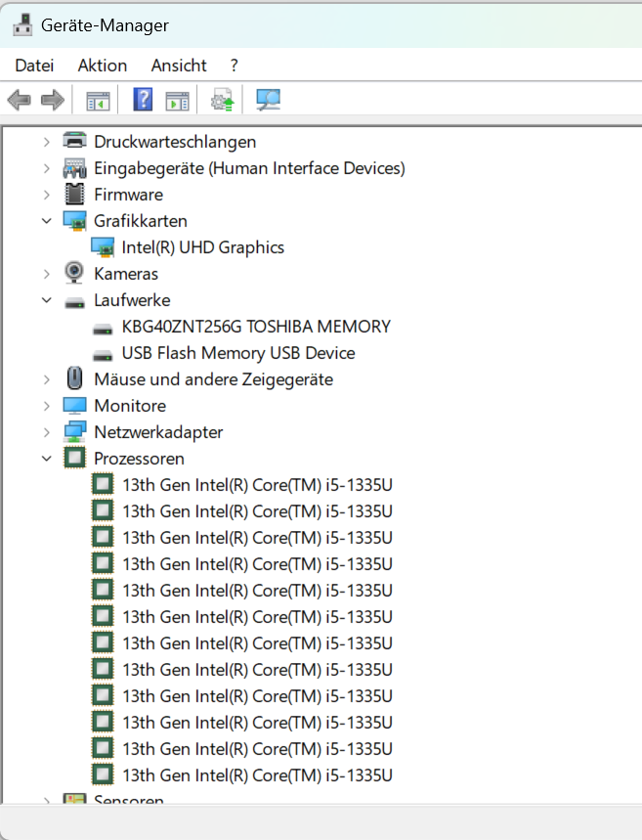The width and height of the screenshot is (642, 840).
Task: Select the Kameras label
Action: point(126,274)
